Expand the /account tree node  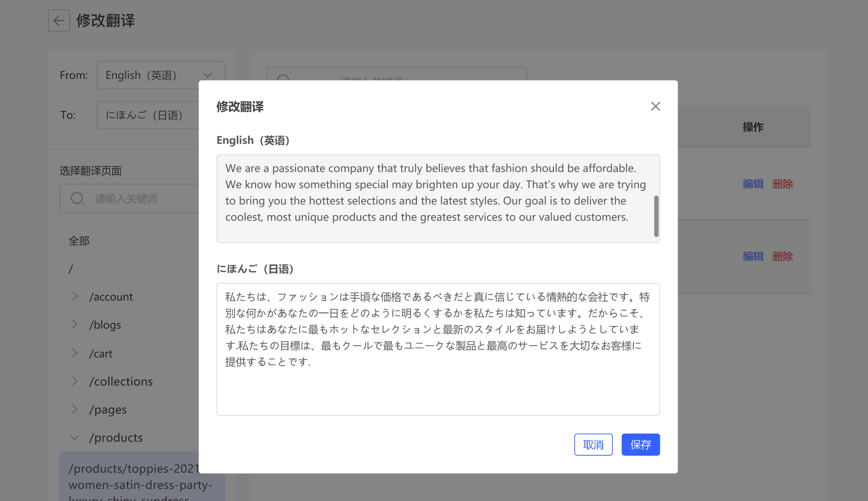pos(75,296)
